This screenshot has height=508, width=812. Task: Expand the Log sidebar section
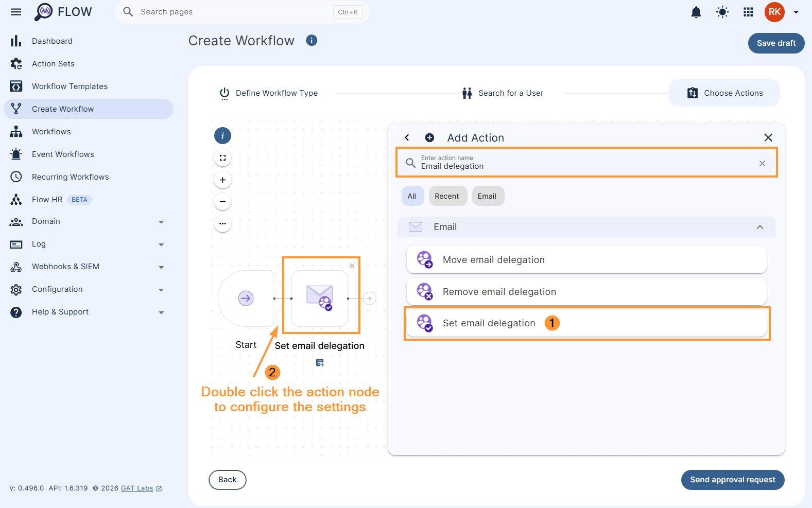coord(89,244)
